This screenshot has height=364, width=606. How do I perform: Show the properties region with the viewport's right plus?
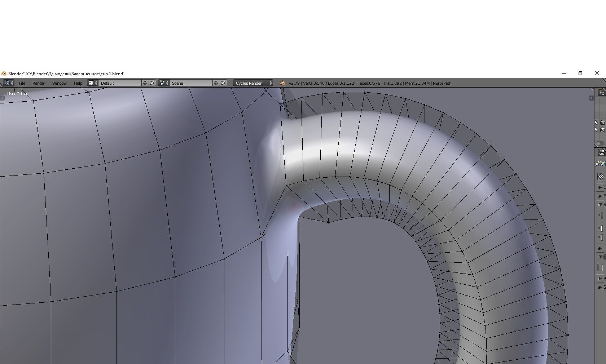click(591, 98)
